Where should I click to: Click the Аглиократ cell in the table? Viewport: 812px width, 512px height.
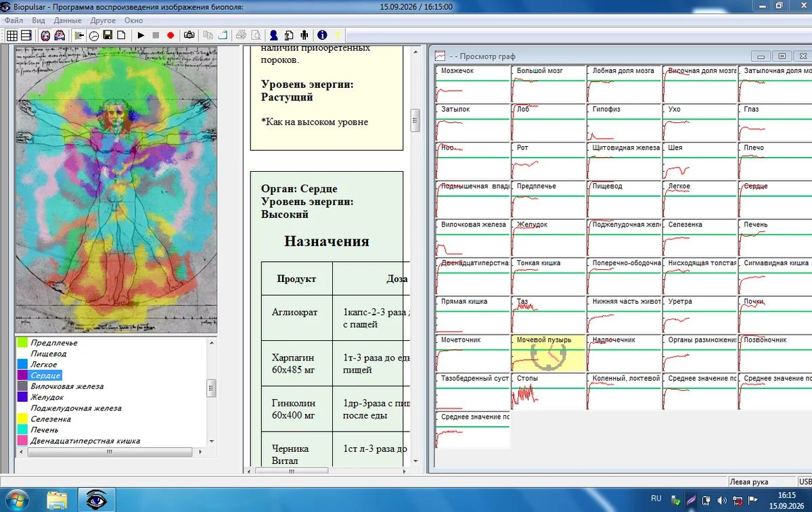(297, 318)
